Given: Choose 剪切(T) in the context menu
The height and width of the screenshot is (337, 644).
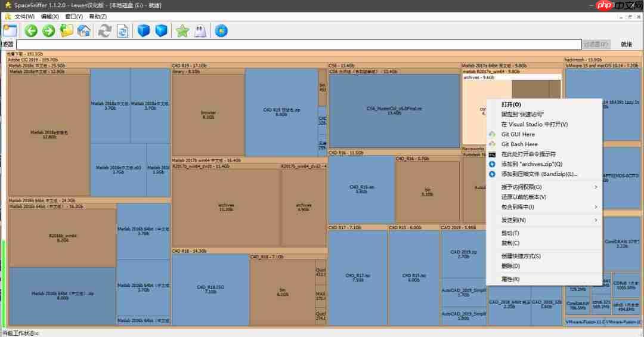Looking at the screenshot, I should (544, 233).
